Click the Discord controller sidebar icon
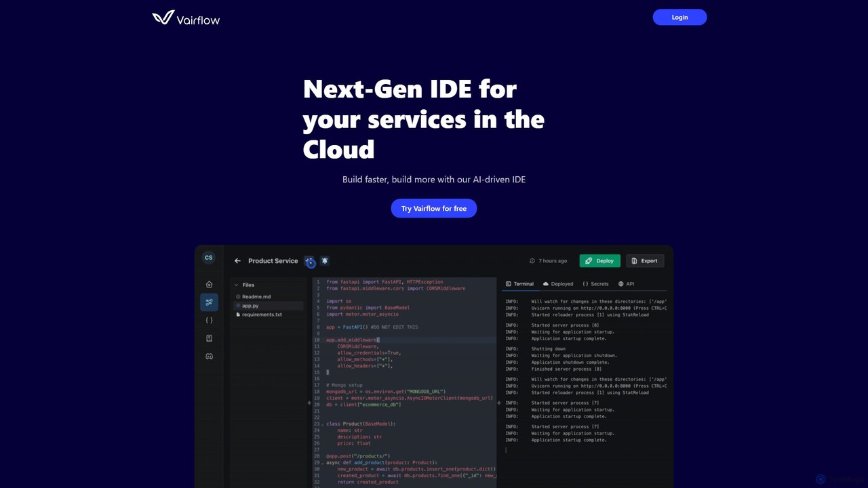Viewport: 868px width, 488px height. click(209, 357)
